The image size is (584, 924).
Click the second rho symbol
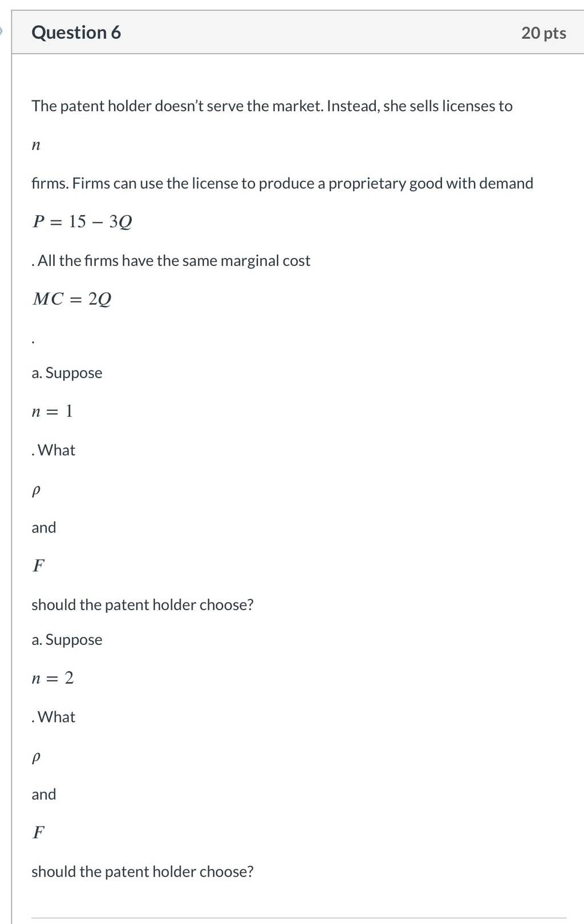coord(36,758)
